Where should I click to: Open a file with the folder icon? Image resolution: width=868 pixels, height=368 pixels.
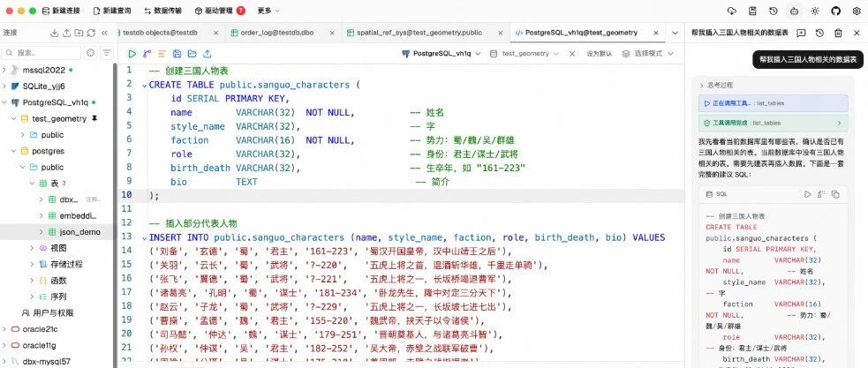192,54
